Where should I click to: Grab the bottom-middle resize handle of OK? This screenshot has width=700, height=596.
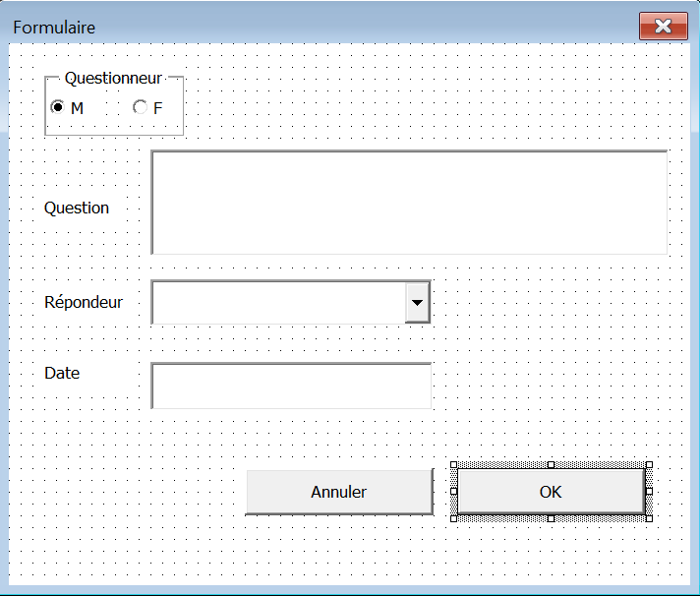pyautogui.click(x=551, y=517)
